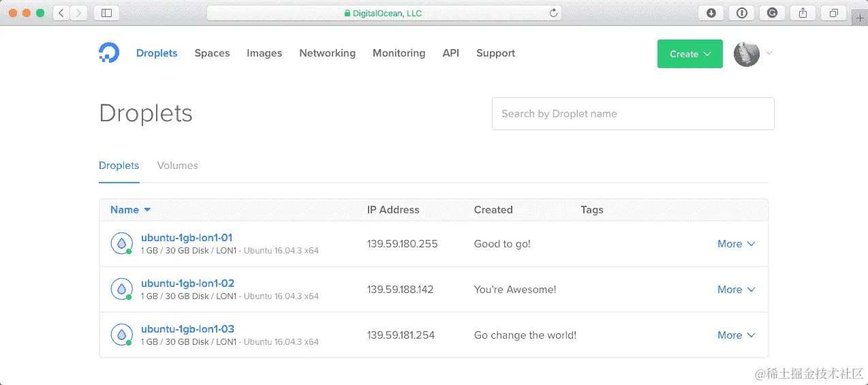Click the 'Go change the world!' text

point(525,335)
